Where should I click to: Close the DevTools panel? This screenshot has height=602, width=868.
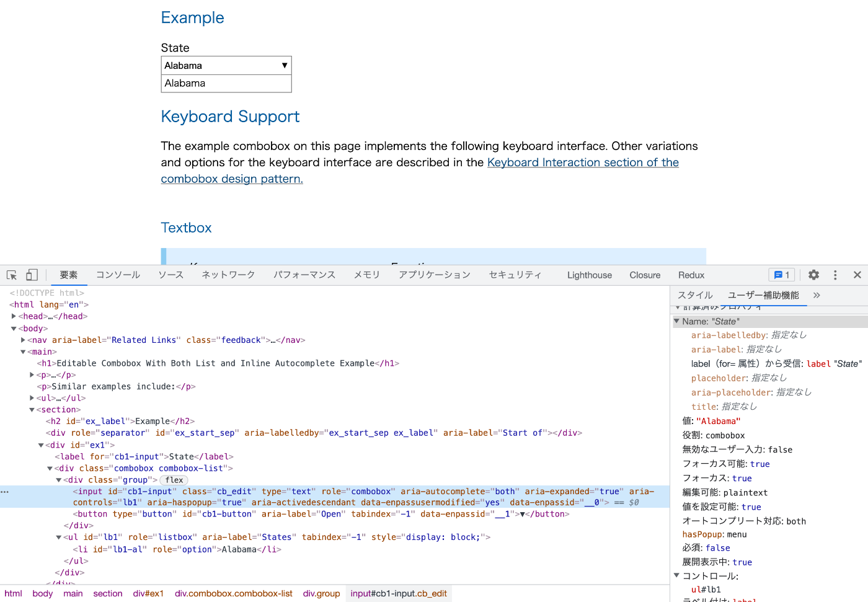pyautogui.click(x=857, y=275)
